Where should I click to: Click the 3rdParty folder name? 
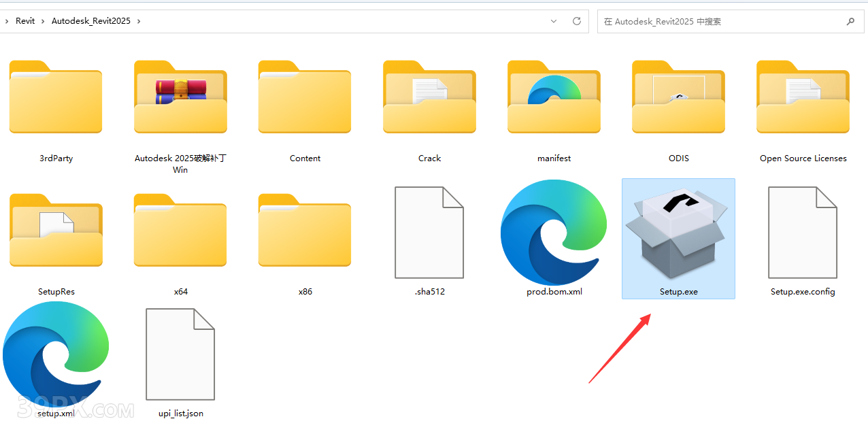(x=56, y=158)
